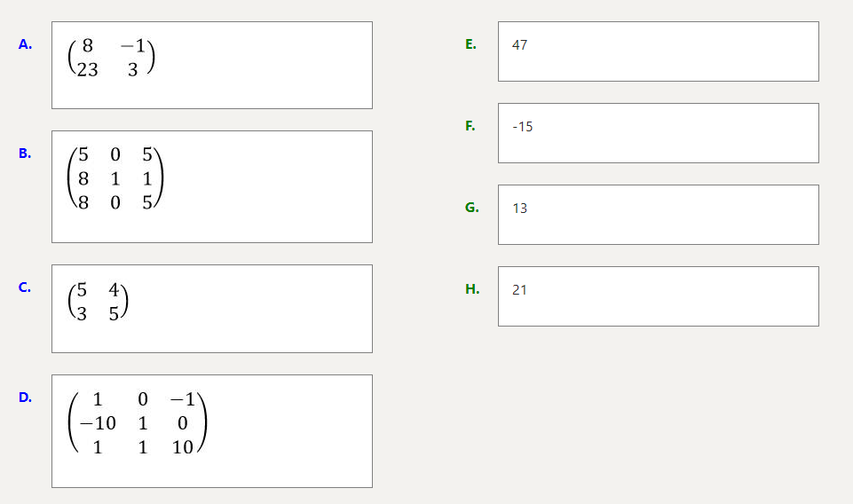Click the blue letter label A
The width and height of the screenshot is (853, 504).
pyautogui.click(x=25, y=44)
